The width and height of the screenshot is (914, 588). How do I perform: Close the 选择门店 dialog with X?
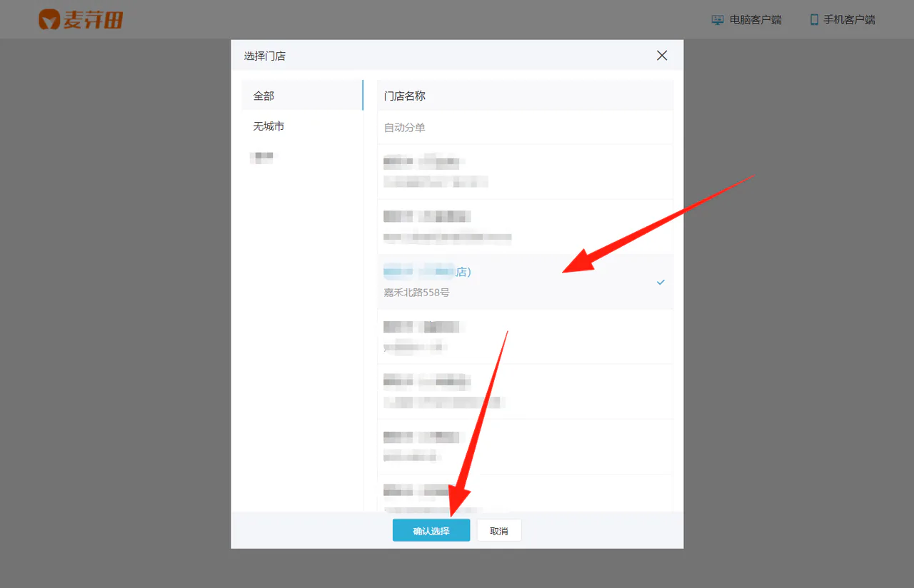[662, 55]
